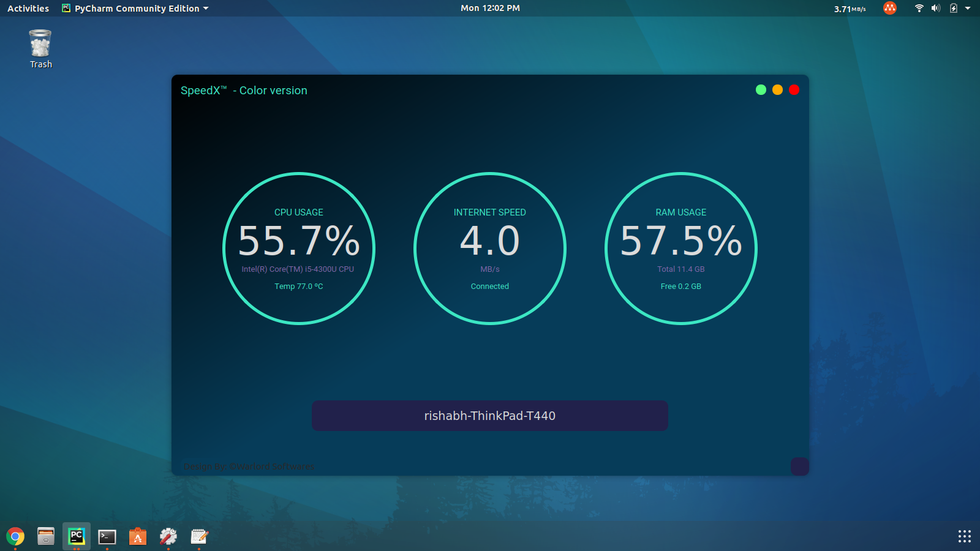Open the Files manager dock icon
The width and height of the screenshot is (980, 551).
(46, 537)
